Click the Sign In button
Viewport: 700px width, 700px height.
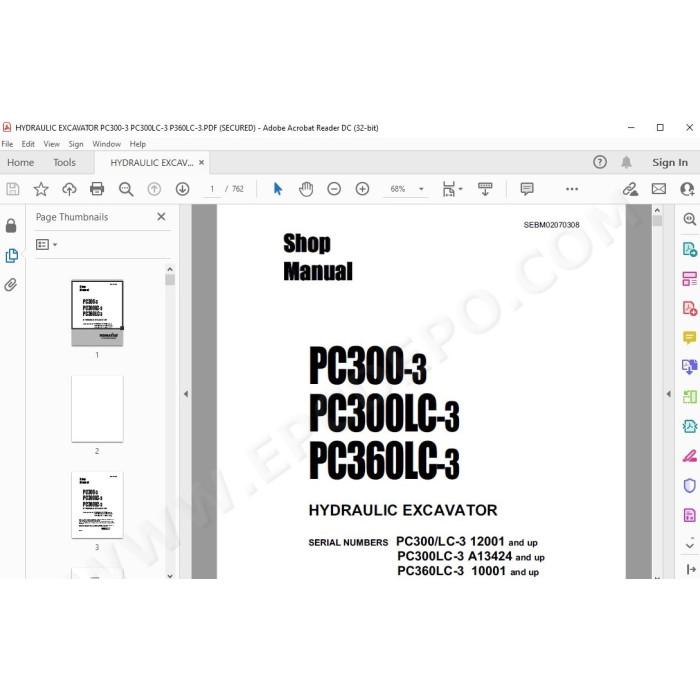click(x=670, y=162)
